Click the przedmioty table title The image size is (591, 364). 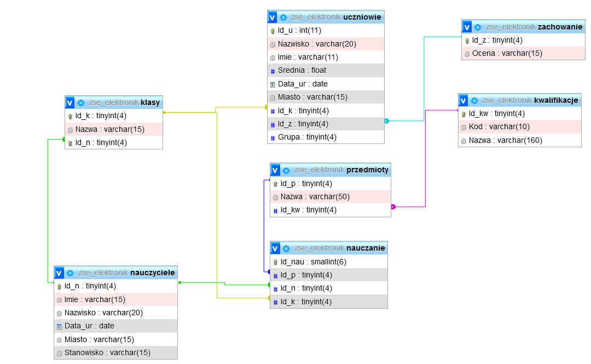click(x=366, y=170)
